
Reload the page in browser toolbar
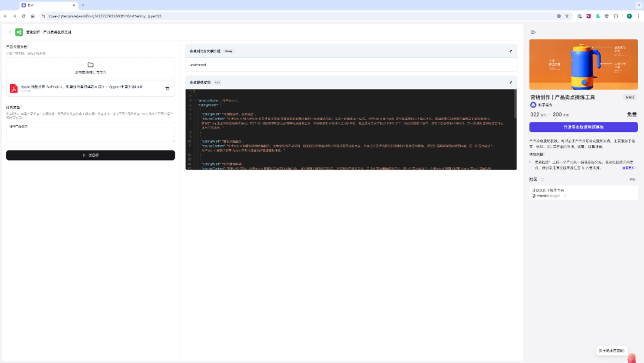(x=23, y=16)
